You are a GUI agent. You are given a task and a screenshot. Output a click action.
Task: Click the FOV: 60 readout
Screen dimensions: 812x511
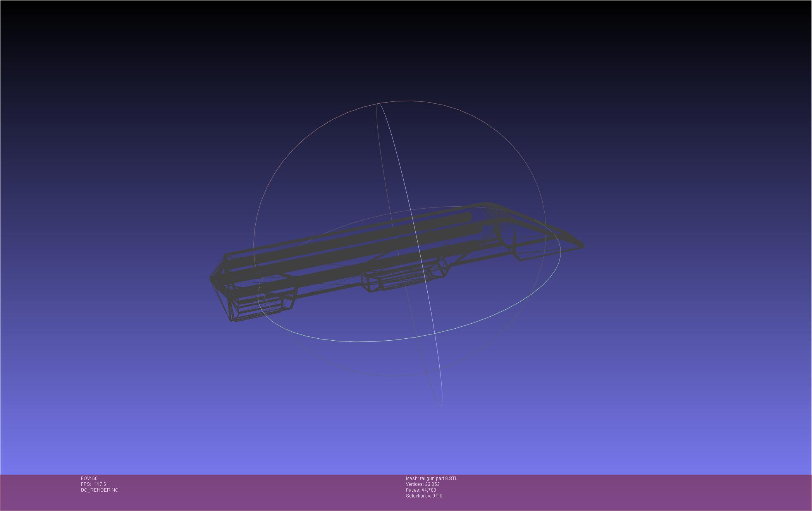point(89,478)
